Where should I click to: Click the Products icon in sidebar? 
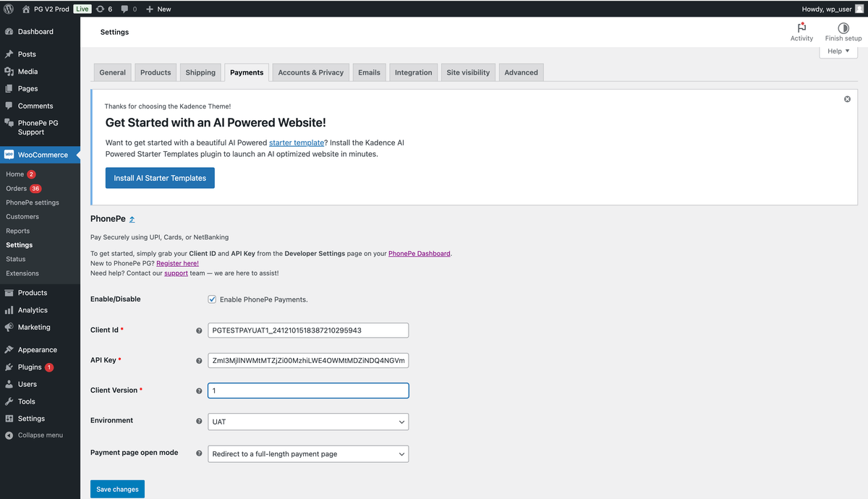[x=9, y=293]
